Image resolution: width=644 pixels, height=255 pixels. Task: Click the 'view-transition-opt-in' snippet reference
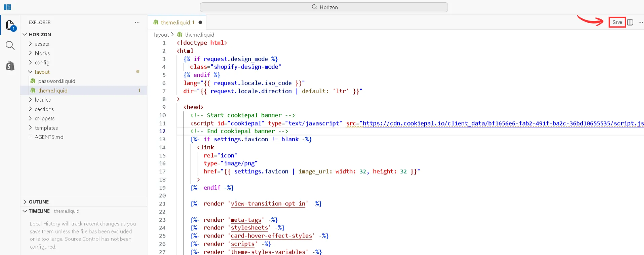[x=268, y=204]
